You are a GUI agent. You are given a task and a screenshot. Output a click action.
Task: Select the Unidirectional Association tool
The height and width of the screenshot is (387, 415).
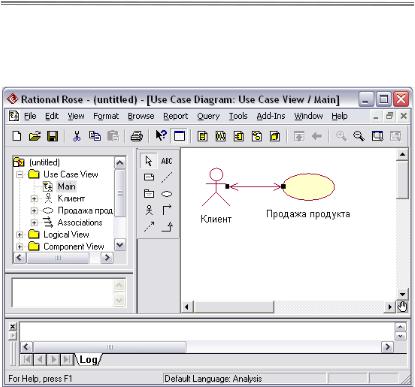167,210
